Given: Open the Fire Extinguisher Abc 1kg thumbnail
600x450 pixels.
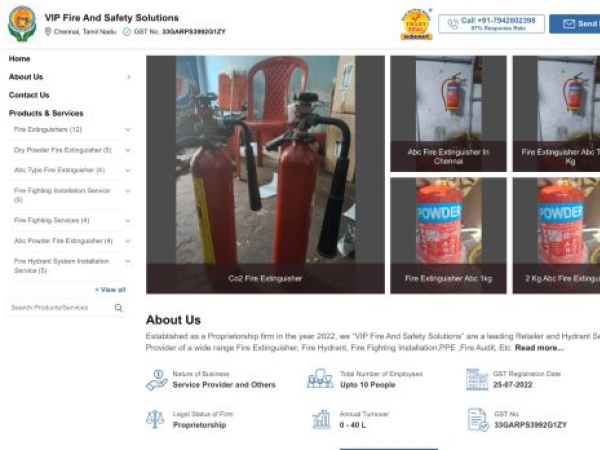Looking at the screenshot, I should tap(448, 236).
